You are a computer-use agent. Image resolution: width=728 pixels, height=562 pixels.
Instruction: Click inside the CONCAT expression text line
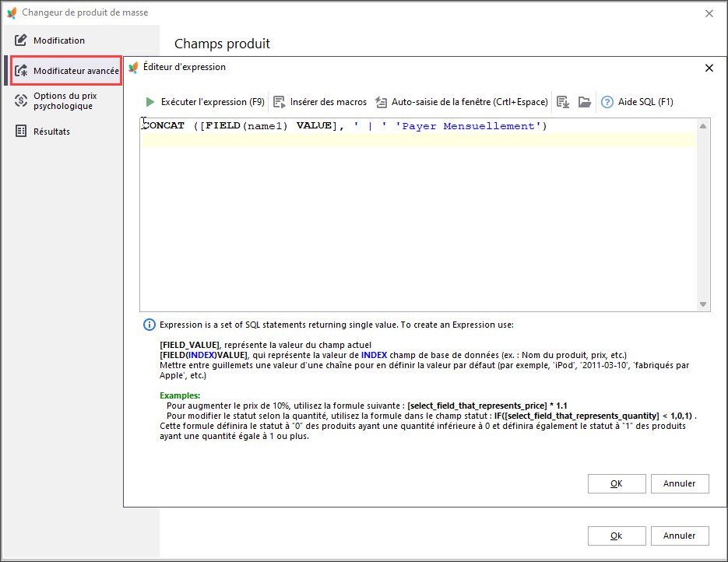click(344, 126)
